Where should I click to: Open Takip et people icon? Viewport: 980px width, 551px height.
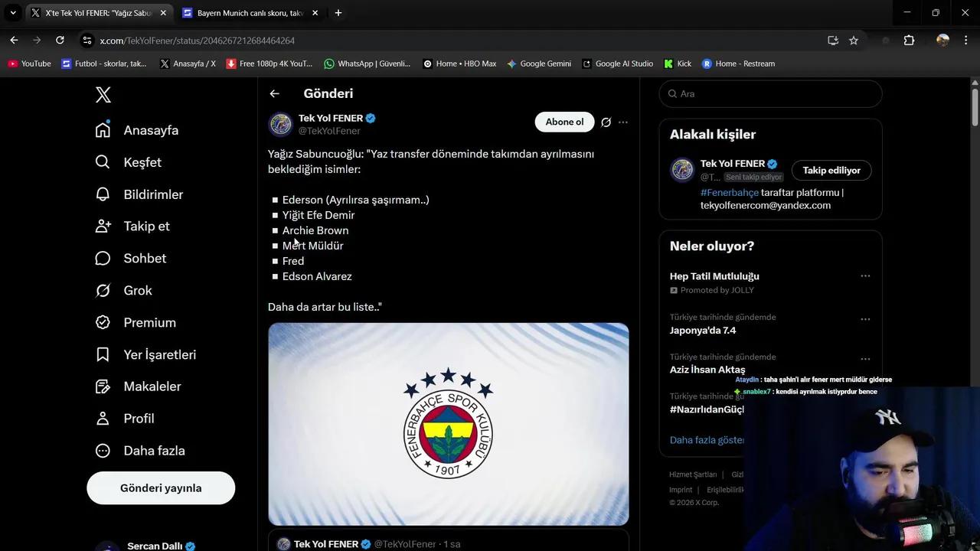[103, 227]
